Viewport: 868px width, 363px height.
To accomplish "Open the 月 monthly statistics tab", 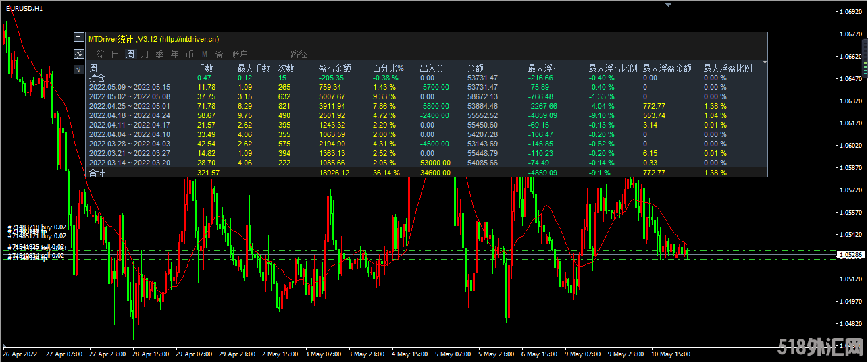I will click(x=145, y=54).
